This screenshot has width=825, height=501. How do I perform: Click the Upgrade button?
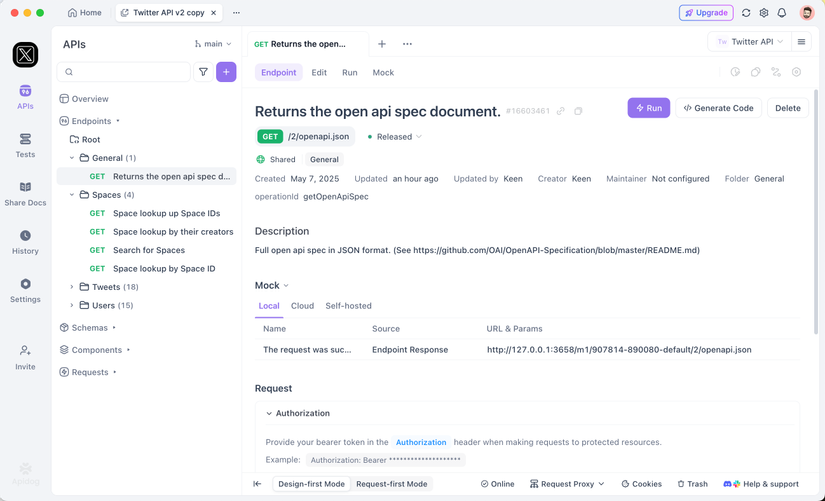706,13
